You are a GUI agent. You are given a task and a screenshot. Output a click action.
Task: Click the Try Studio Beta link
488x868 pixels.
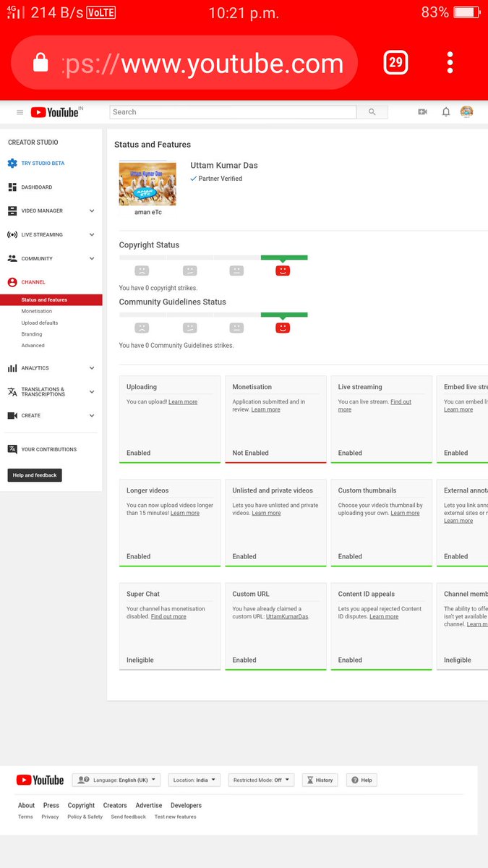[x=43, y=163]
